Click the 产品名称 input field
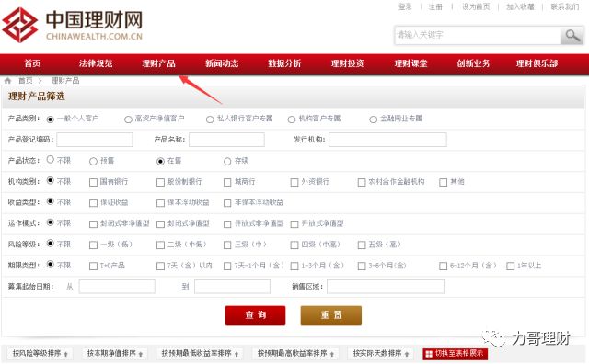This screenshot has width=589, height=364. coord(227,140)
